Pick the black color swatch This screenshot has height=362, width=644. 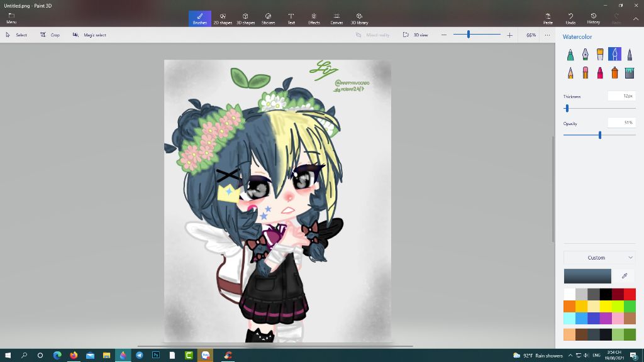tap(606, 294)
